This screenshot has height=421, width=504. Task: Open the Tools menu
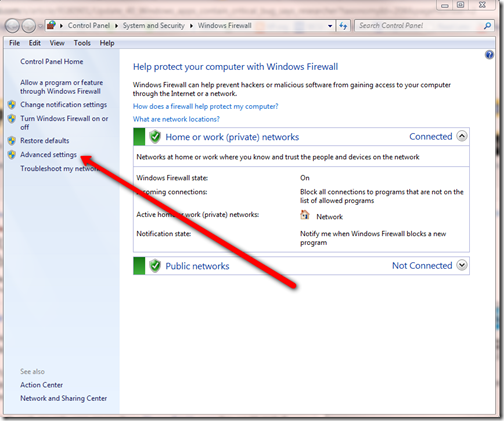coord(82,43)
